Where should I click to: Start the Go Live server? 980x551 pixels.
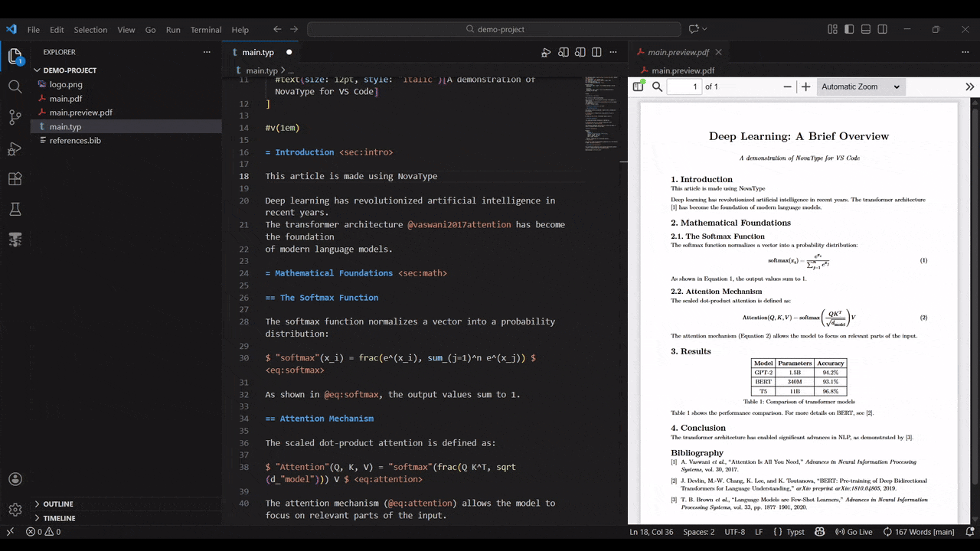(x=857, y=532)
